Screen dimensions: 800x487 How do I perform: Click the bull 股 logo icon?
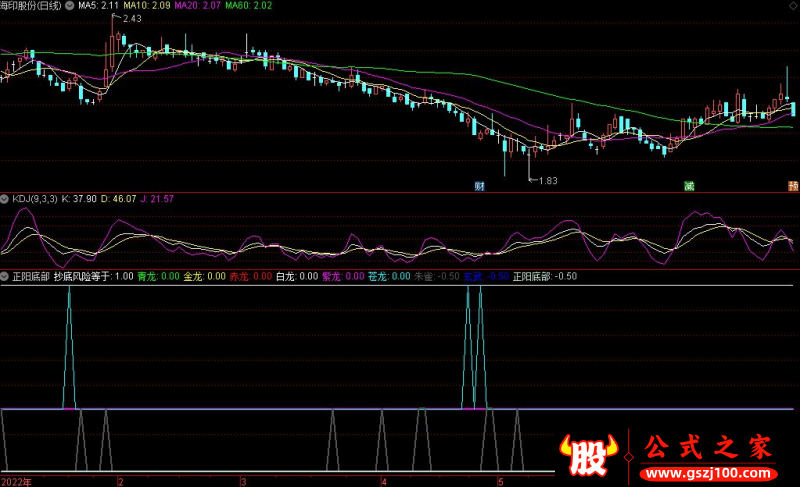[590, 457]
